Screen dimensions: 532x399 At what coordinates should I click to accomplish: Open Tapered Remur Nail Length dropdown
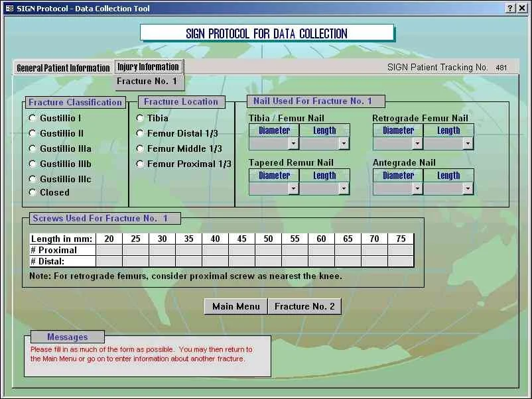point(344,188)
